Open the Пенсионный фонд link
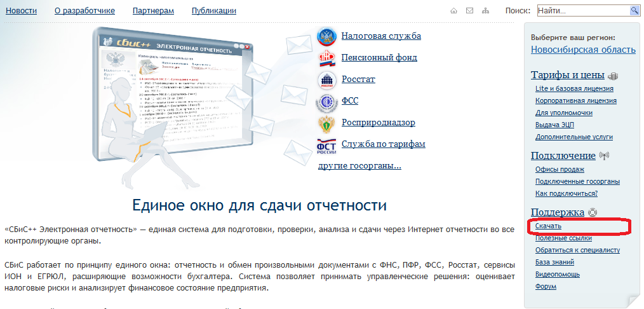The width and height of the screenshot is (644, 309). pyautogui.click(x=379, y=57)
